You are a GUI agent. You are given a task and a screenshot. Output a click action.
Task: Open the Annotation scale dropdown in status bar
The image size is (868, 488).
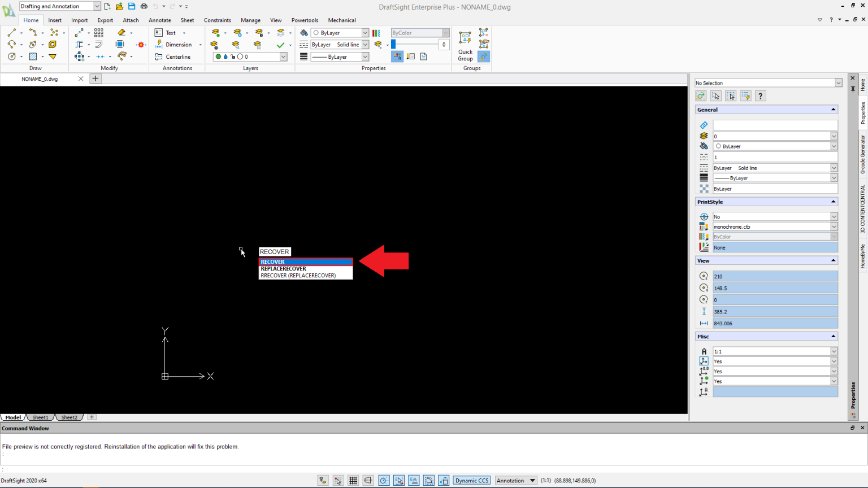[x=531, y=480]
